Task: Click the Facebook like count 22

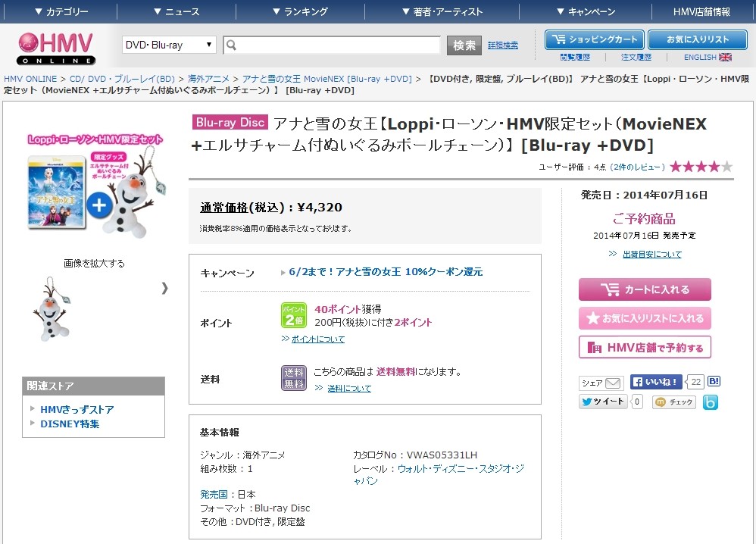Action: tap(695, 382)
